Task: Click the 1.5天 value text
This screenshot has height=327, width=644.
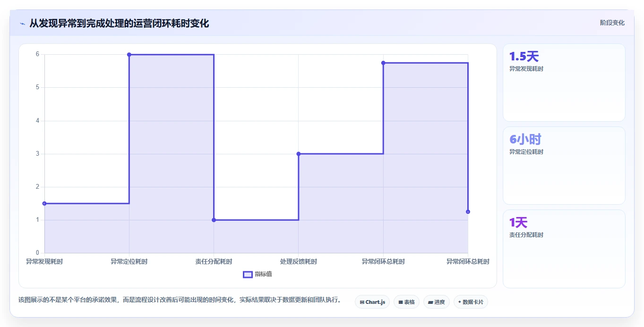Action: (x=524, y=57)
